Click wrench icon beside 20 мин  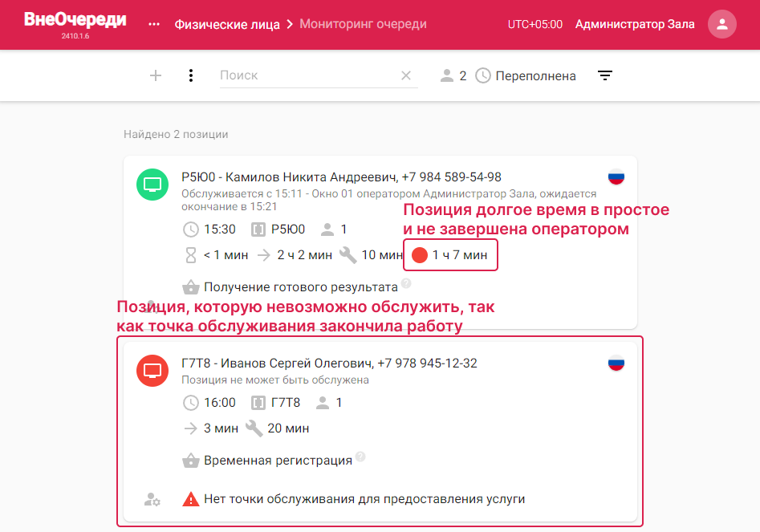(x=254, y=428)
